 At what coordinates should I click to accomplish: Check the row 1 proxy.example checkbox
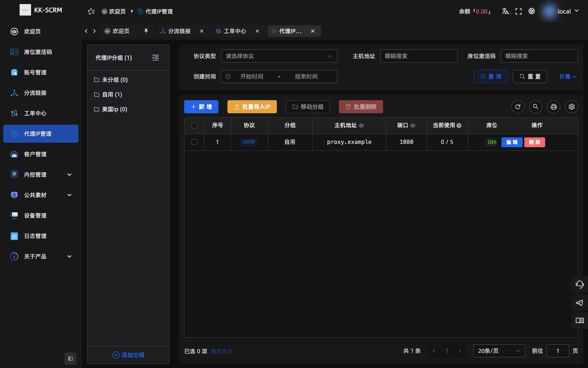coord(194,142)
